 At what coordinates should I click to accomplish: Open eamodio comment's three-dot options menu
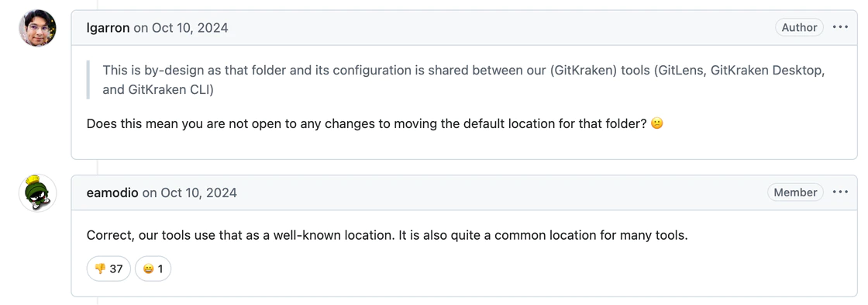click(x=840, y=192)
